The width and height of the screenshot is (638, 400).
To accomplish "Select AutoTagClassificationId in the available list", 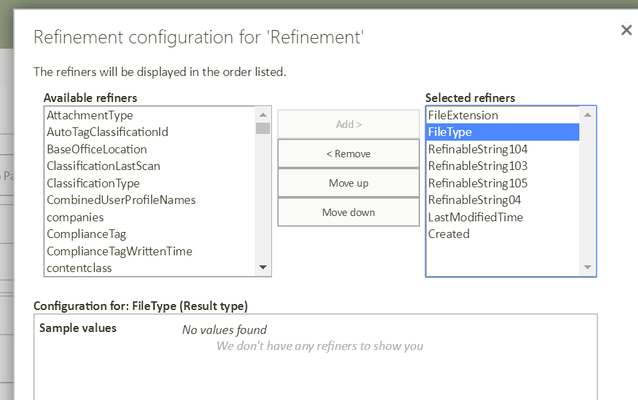I will coord(150,132).
